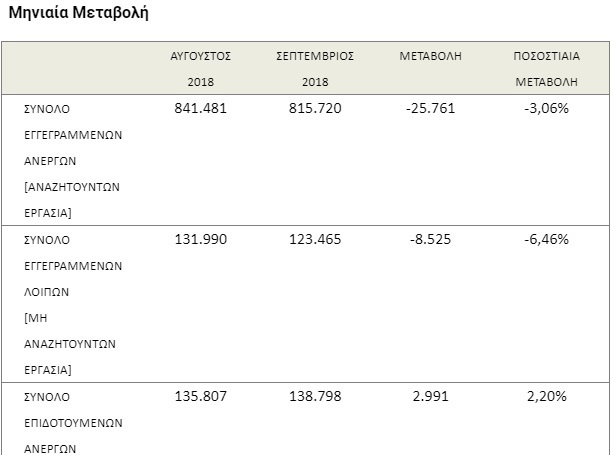Click the ΜΕΤΑΒΟΛΗ column header

pos(431,56)
